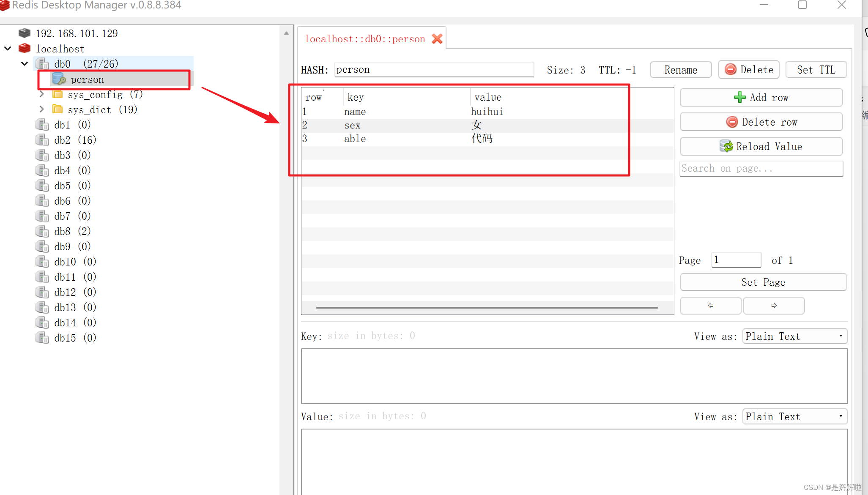Click the left pagination arrow icon
This screenshot has width=868, height=495.
pyautogui.click(x=711, y=305)
